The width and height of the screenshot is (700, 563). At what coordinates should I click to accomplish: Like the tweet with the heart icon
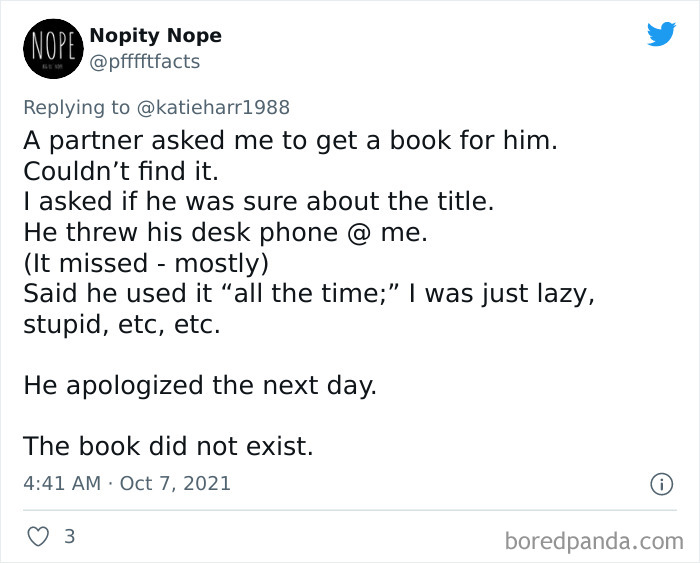click(38, 536)
